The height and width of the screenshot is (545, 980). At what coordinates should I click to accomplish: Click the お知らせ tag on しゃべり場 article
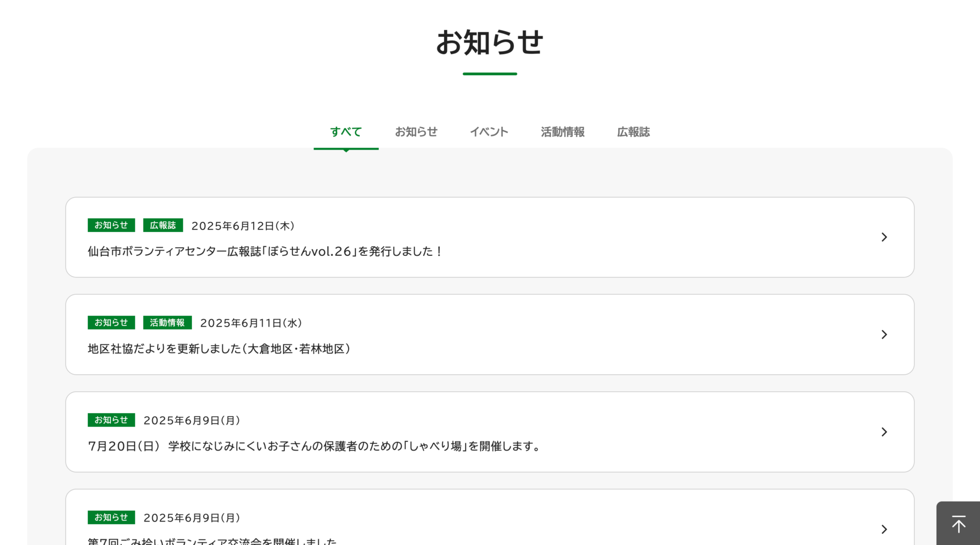point(111,420)
